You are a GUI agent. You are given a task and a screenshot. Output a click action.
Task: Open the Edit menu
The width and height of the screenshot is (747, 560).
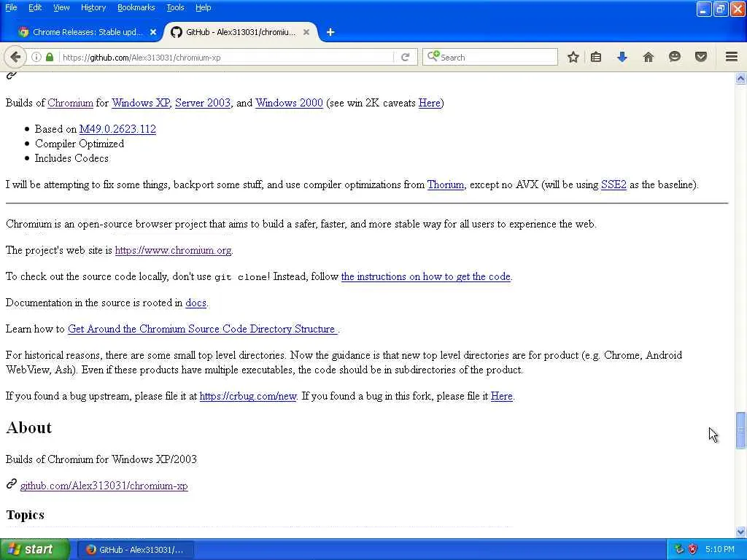[35, 7]
